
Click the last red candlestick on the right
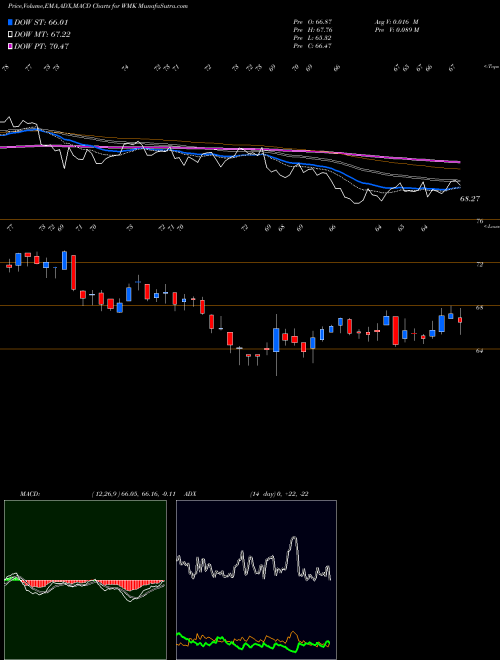460,320
